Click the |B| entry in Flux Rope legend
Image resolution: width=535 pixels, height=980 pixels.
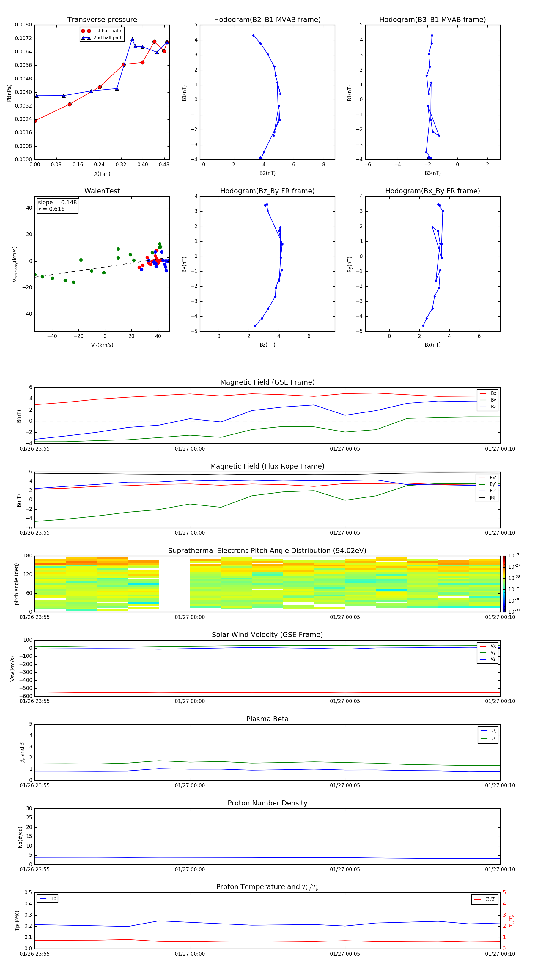(x=487, y=498)
